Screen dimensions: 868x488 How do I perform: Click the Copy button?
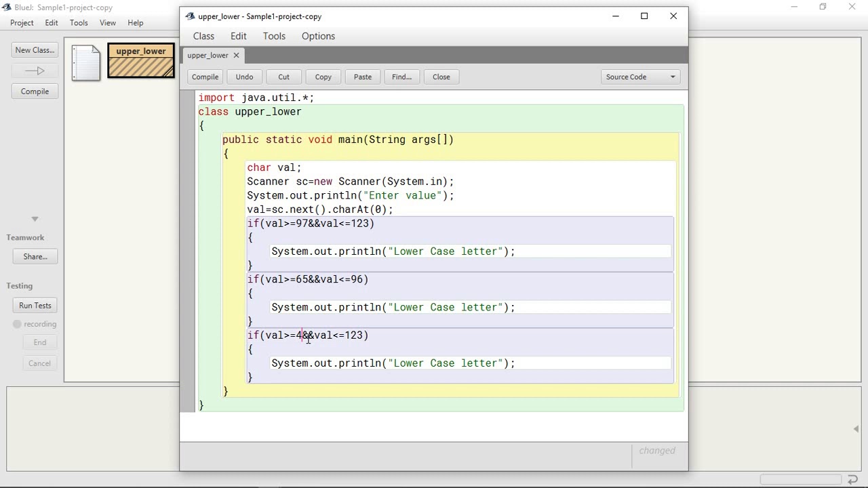[x=323, y=77]
